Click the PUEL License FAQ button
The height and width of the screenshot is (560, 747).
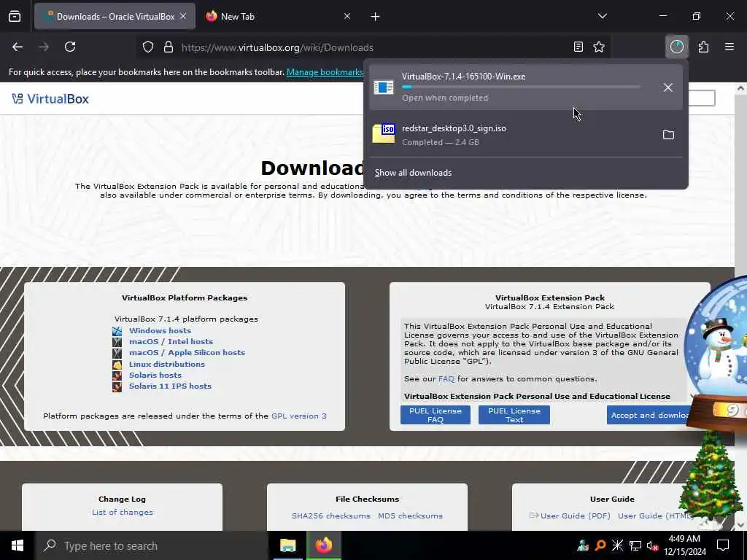pyautogui.click(x=436, y=415)
